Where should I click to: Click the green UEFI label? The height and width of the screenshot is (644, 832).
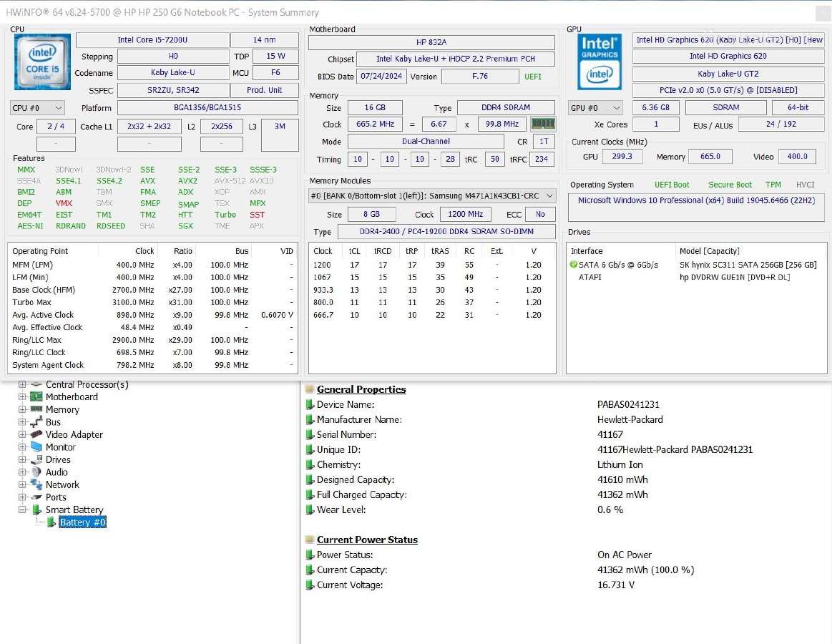533,77
